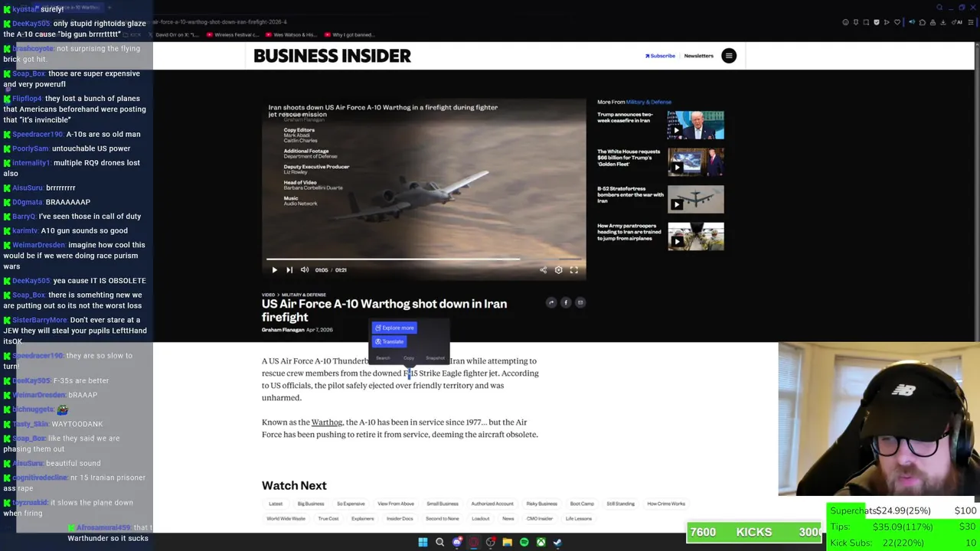Choose Snapshot in selection popup
Viewport: 980px width, 551px height.
(435, 358)
